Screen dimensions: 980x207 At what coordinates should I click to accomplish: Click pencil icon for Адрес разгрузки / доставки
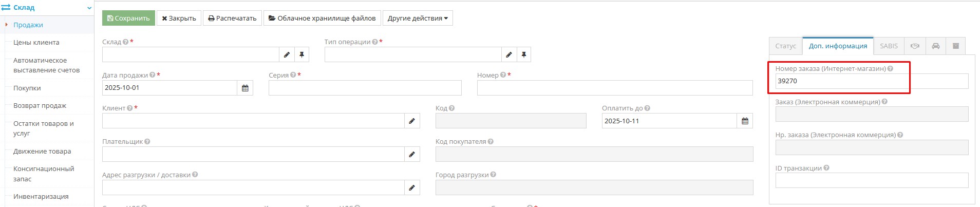click(x=411, y=187)
